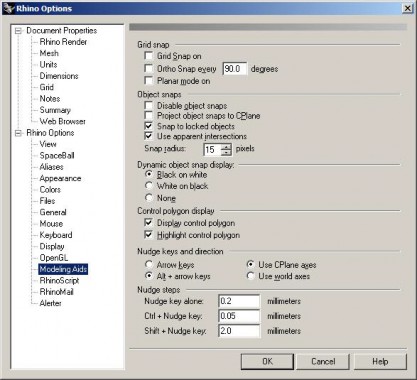Select Web Browser in the tree

coord(63,121)
